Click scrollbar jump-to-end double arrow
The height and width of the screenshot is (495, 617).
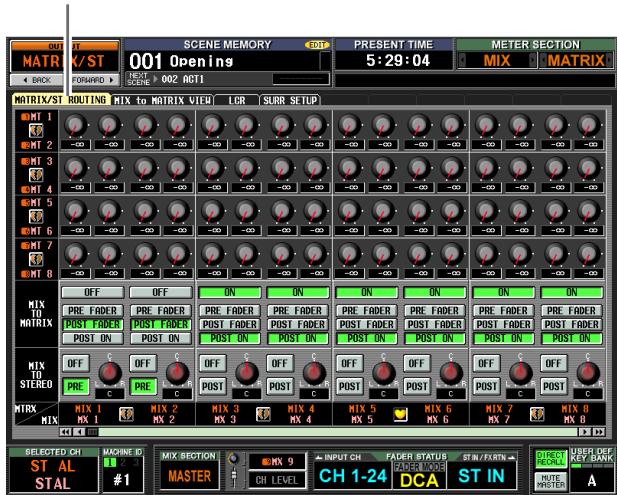coord(599,432)
